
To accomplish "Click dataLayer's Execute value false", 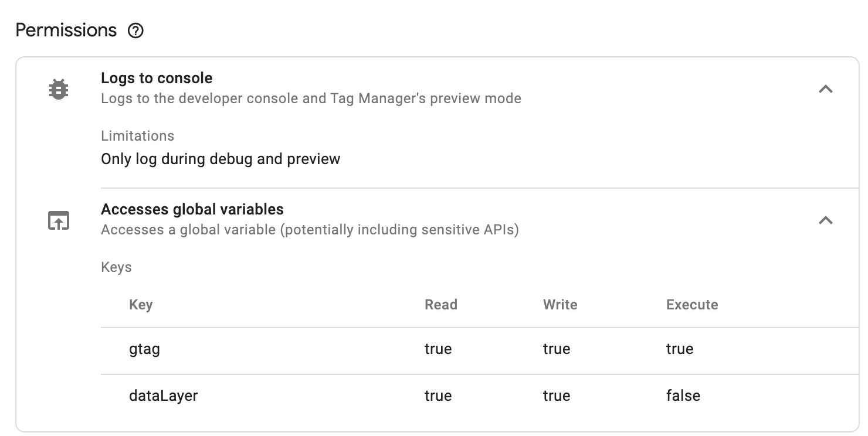I will click(x=683, y=396).
